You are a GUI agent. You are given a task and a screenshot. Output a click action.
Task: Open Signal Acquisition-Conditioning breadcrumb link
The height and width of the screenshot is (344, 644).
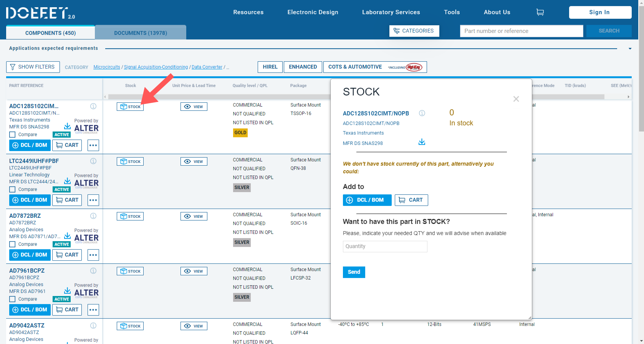(156, 67)
